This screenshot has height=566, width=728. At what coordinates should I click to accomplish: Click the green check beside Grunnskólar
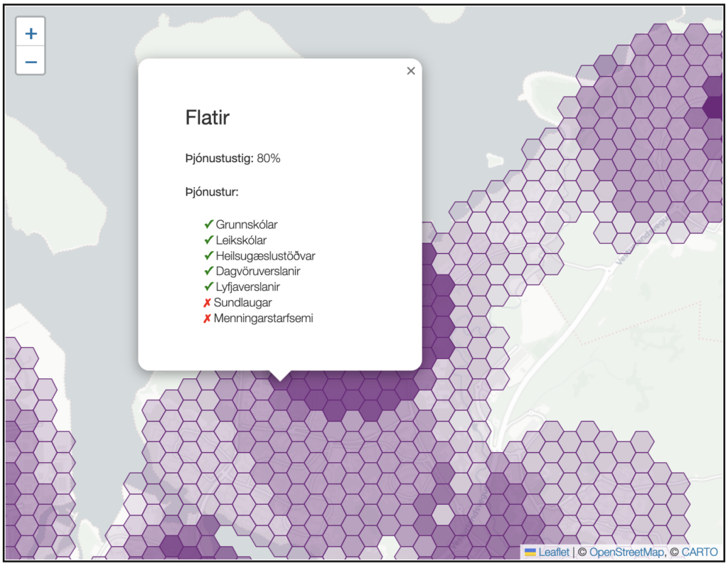(x=208, y=225)
